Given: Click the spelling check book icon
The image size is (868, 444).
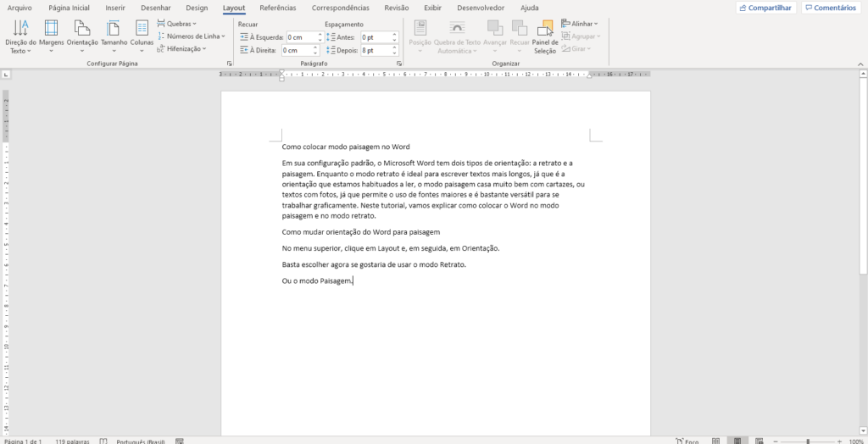Looking at the screenshot, I should point(103,441).
